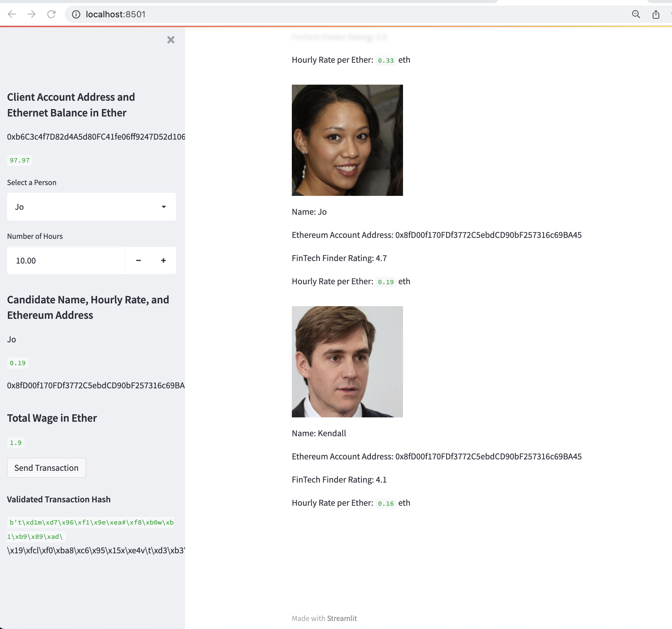672x629 pixels.
Task: Open the Select a Person dropdown
Action: 91,207
